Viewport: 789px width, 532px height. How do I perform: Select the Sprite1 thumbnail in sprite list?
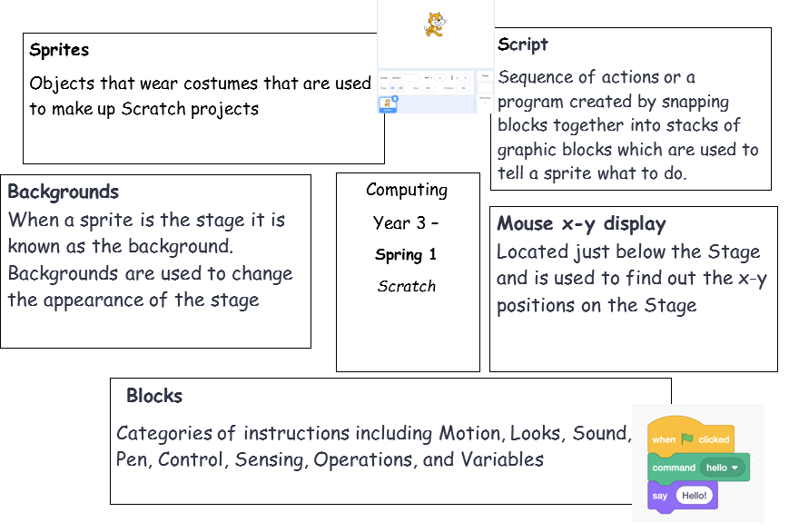click(x=388, y=103)
